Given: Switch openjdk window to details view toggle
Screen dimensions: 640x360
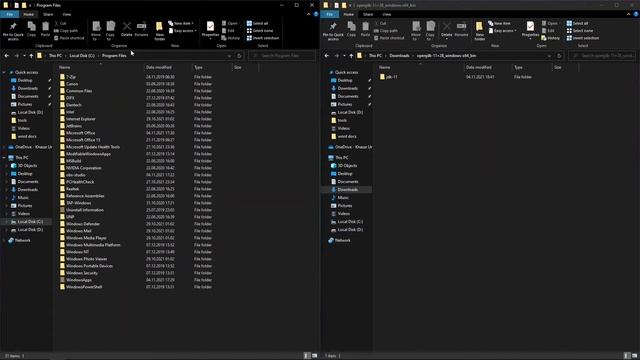Looking at the screenshot, I should pyautogui.click(x=627, y=356).
